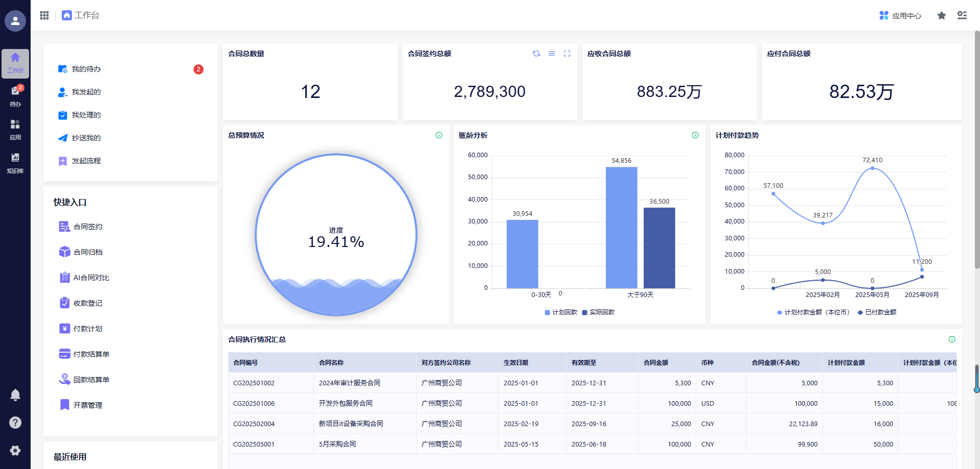Image resolution: width=980 pixels, height=469 pixels.
Task: Open the help question mark icon
Action: tap(15, 423)
